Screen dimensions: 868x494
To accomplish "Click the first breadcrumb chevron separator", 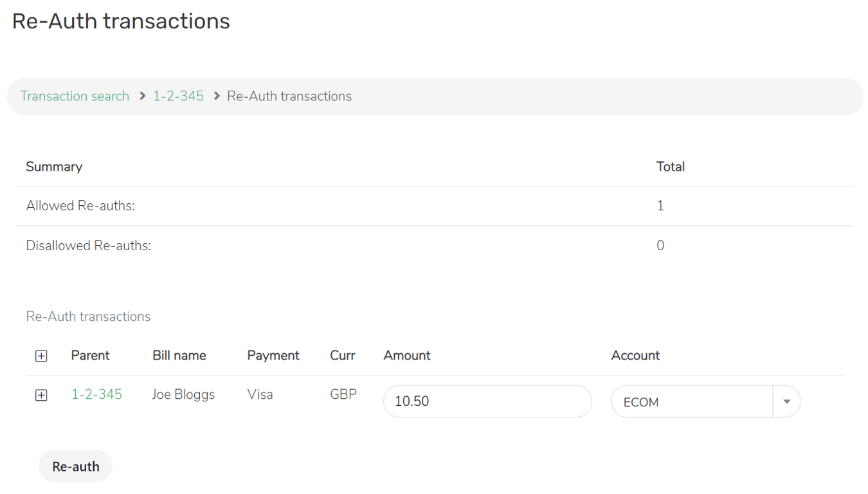I will click(x=143, y=96).
